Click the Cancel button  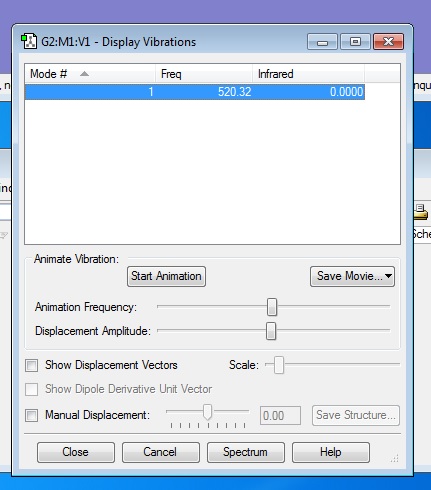[x=161, y=452]
